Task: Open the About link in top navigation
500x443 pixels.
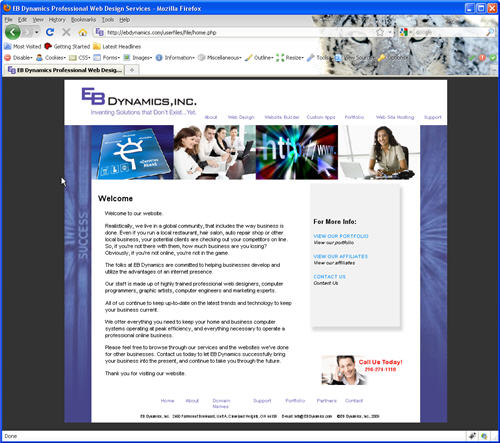Action: [x=211, y=117]
